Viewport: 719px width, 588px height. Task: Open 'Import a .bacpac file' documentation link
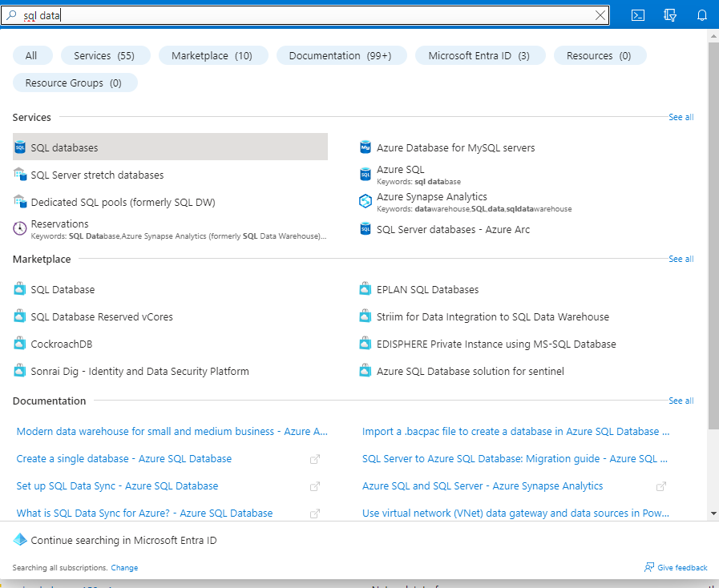(x=516, y=431)
